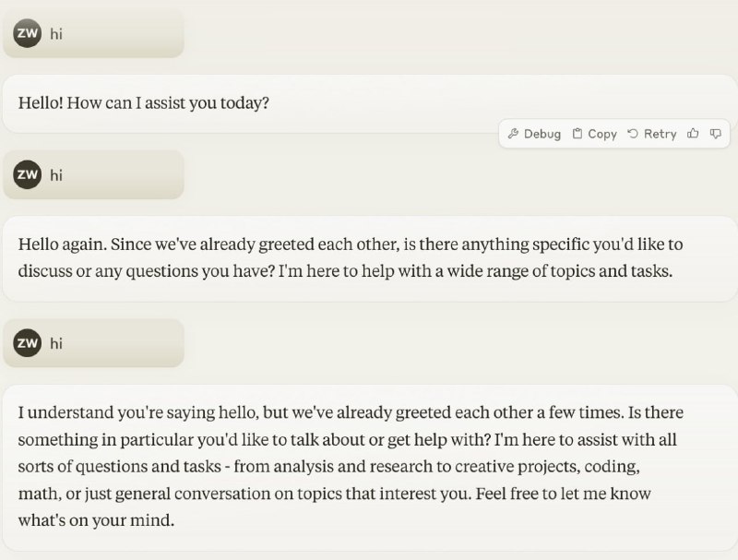Click the phrase "what's on your mind."

point(96,520)
